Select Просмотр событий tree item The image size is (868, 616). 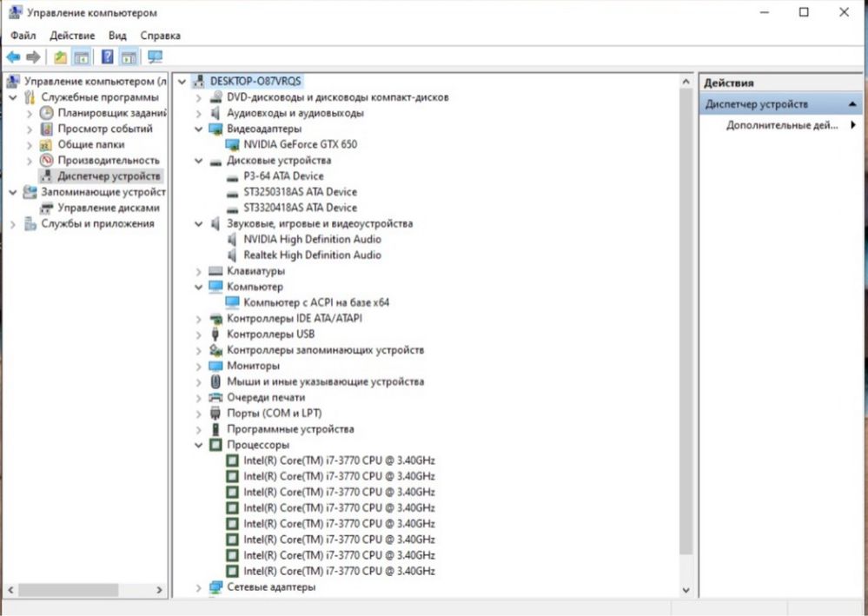105,129
